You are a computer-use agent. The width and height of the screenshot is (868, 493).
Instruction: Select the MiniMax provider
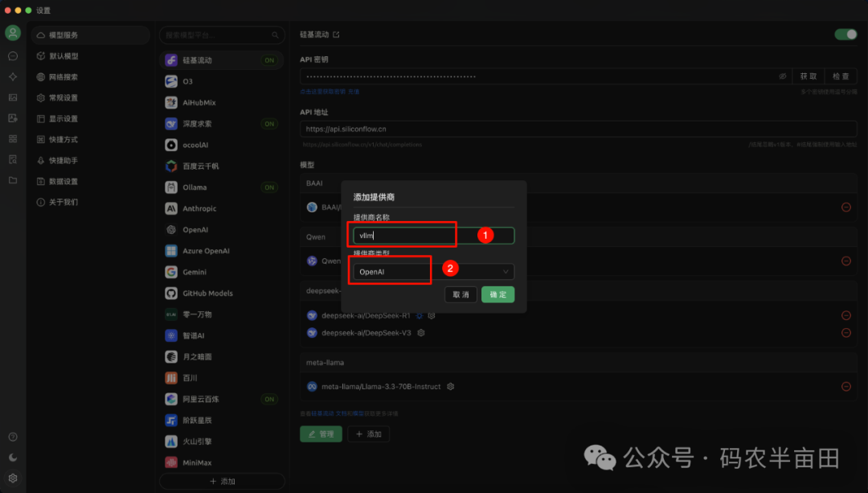coord(222,462)
